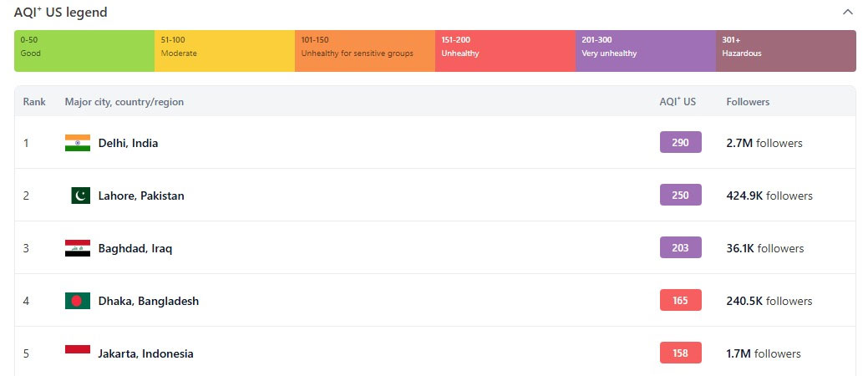Viewport: 868px width, 376px height.
Task: Click the Bangladesh flag icon
Action: click(x=77, y=301)
